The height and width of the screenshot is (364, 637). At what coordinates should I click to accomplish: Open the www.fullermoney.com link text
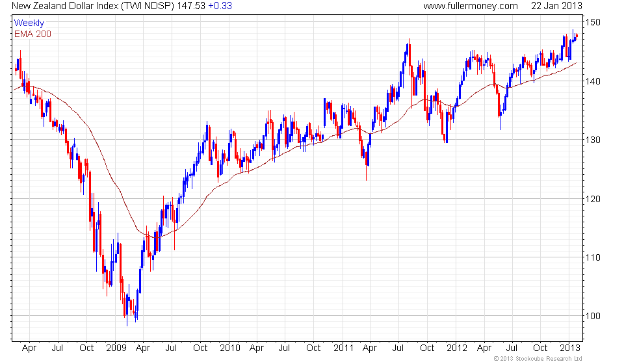(x=471, y=6)
